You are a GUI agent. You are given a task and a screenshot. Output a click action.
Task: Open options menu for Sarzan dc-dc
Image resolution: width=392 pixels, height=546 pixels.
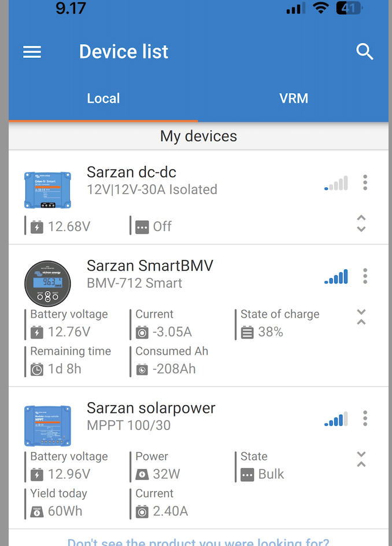[365, 183]
